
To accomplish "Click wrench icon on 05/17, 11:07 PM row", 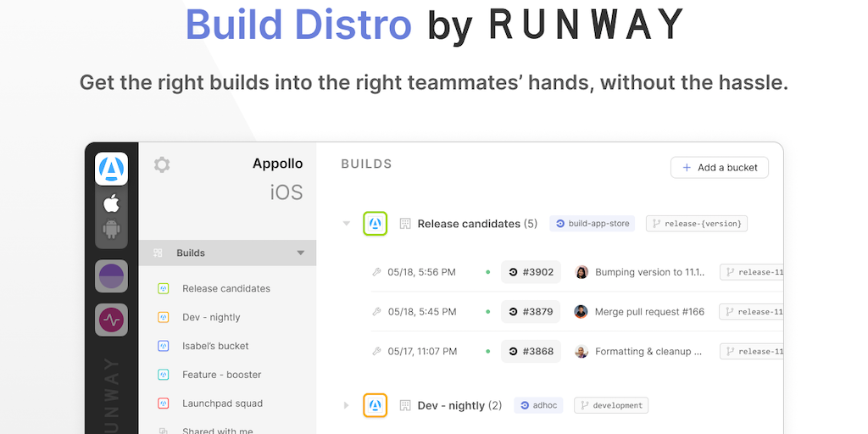I will tap(377, 352).
